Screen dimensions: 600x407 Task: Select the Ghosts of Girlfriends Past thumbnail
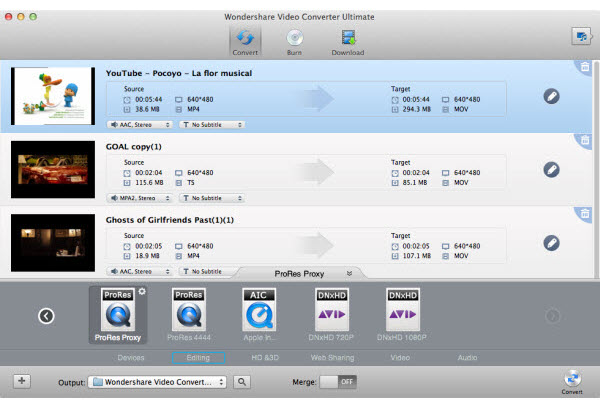point(53,243)
